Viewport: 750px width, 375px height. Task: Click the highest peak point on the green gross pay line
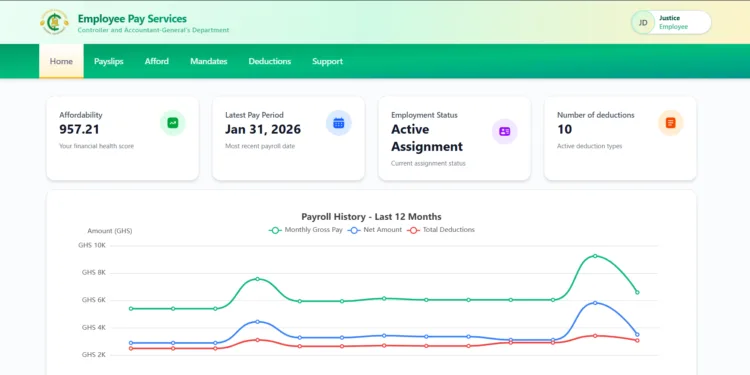coord(595,256)
